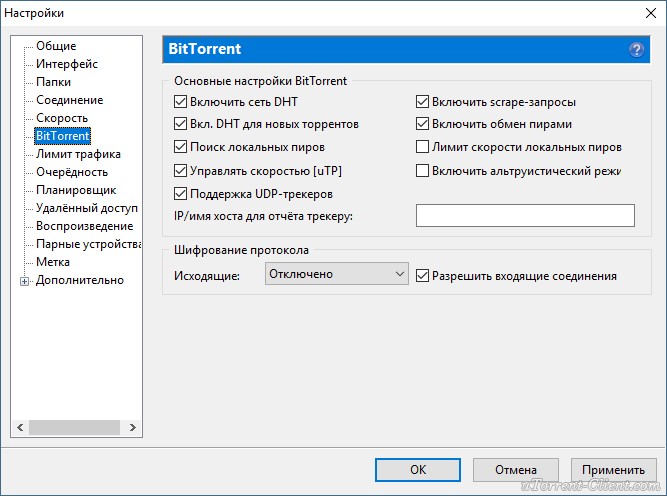Disable Поиск локальных пиров checkbox
Viewport: 667px width, 496px height.
pos(180,147)
